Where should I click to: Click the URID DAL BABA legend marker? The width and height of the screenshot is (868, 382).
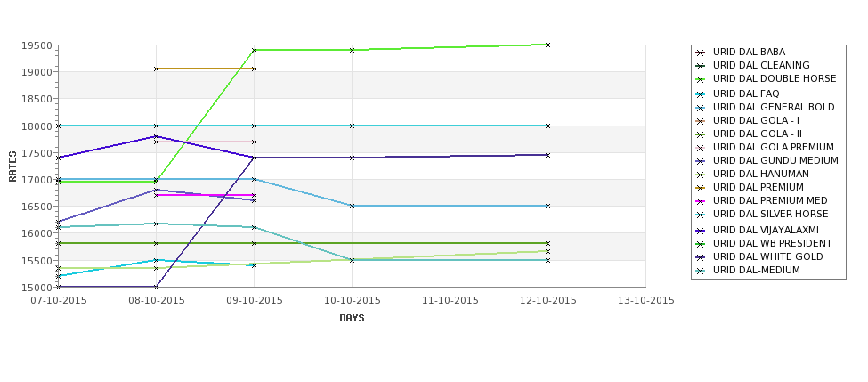point(701,53)
